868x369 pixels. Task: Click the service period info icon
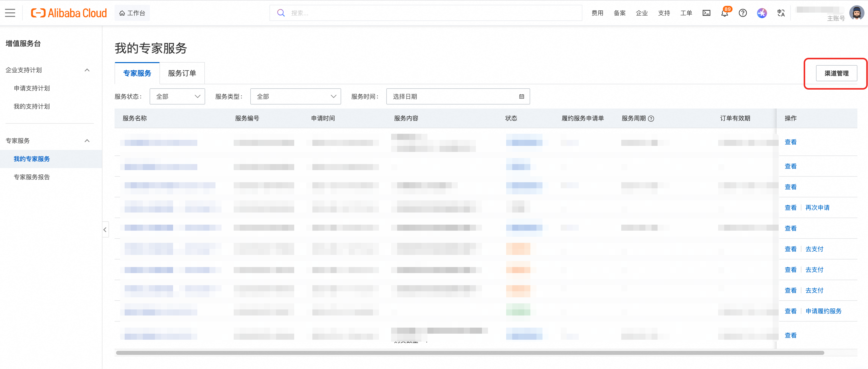click(x=651, y=119)
